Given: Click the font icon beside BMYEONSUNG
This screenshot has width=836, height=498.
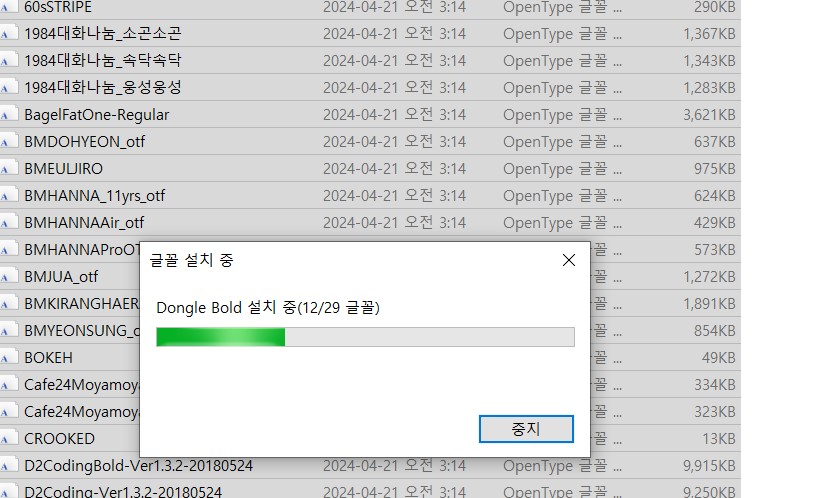Looking at the screenshot, I should coord(9,331).
